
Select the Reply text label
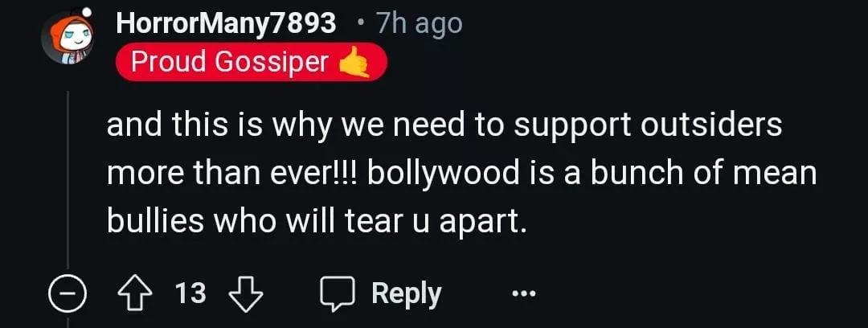[x=407, y=294]
